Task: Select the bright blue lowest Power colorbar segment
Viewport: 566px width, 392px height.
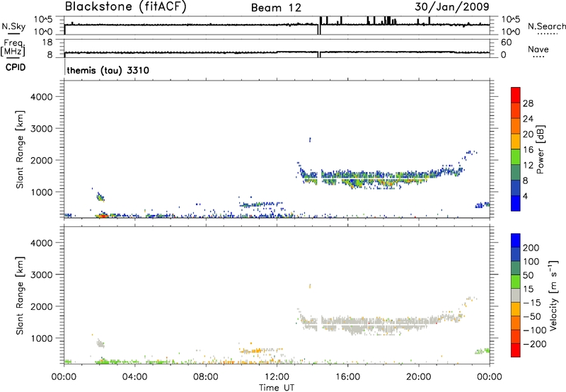Action: point(516,203)
